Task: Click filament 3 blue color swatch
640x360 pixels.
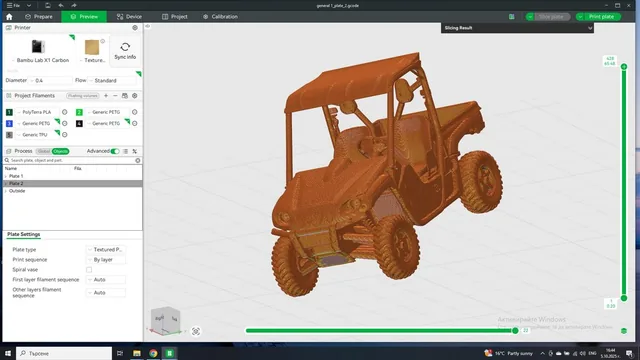Action: [9, 123]
